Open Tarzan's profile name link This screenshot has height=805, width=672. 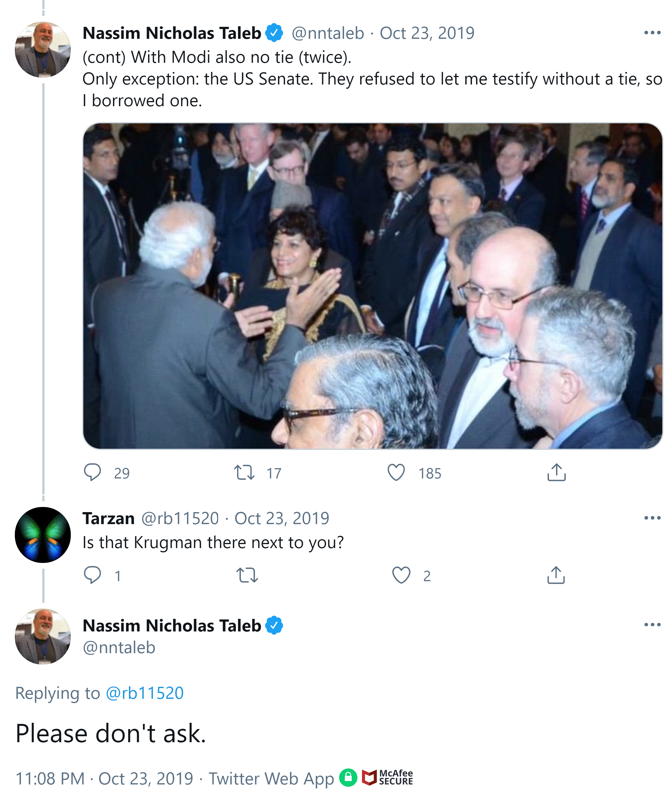[108, 518]
